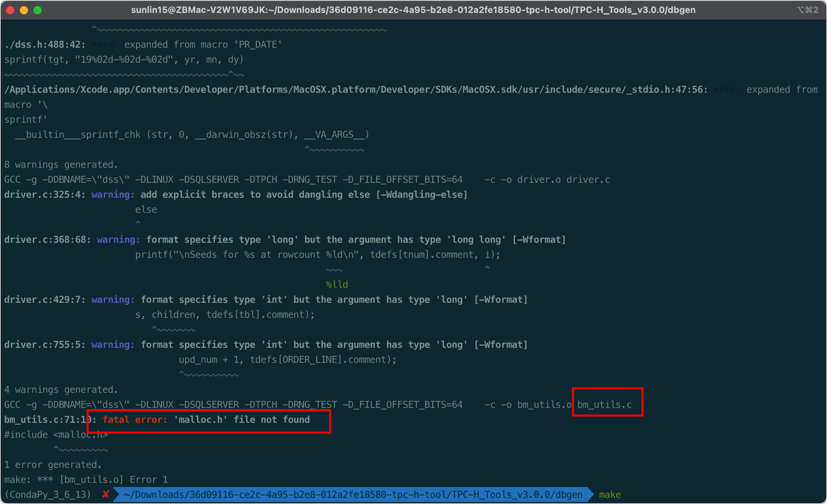The image size is (827, 504).
Task: Click the 'fatal error:' red text
Action: (x=135, y=419)
